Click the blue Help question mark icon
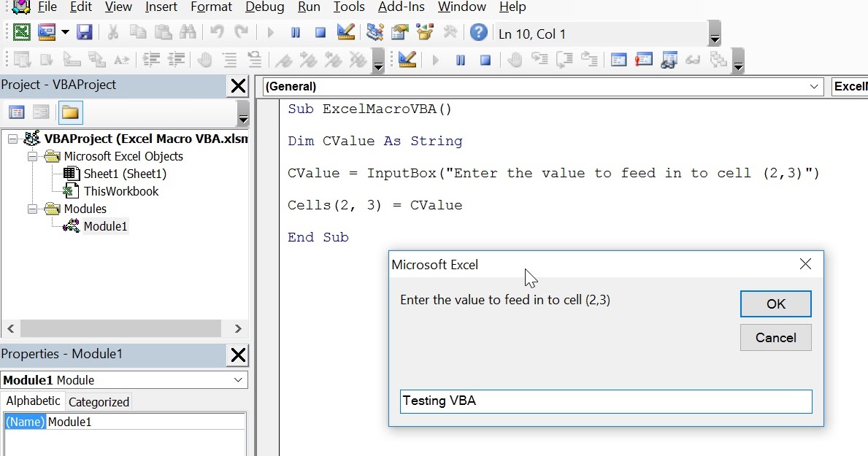868x456 pixels. (x=478, y=32)
